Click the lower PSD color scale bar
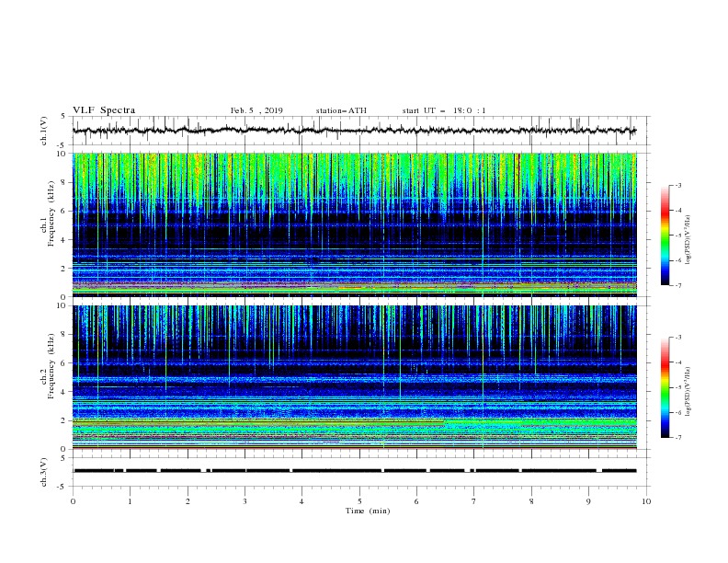The width and height of the screenshot is (728, 563). tap(665, 387)
